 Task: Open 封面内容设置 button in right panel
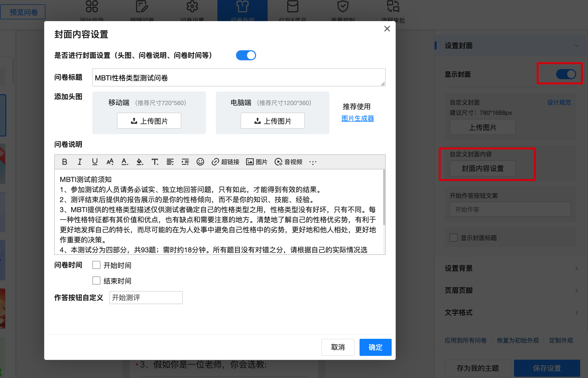[x=483, y=168]
